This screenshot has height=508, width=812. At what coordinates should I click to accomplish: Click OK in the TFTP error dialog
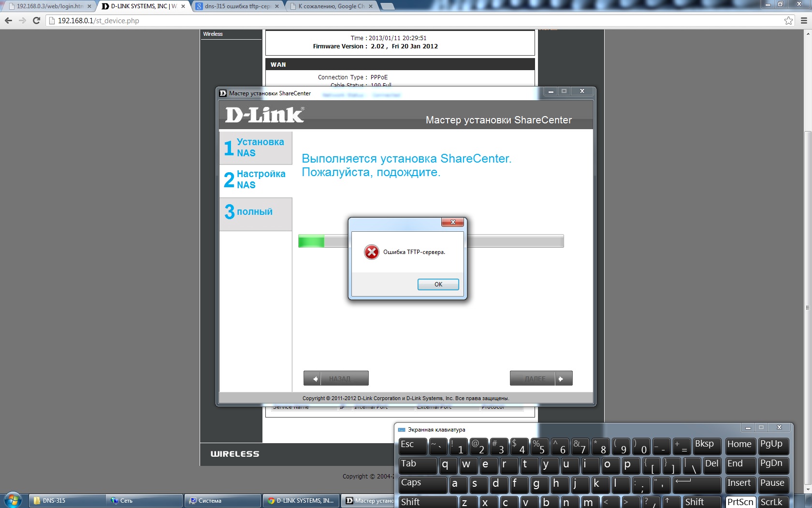click(x=438, y=284)
